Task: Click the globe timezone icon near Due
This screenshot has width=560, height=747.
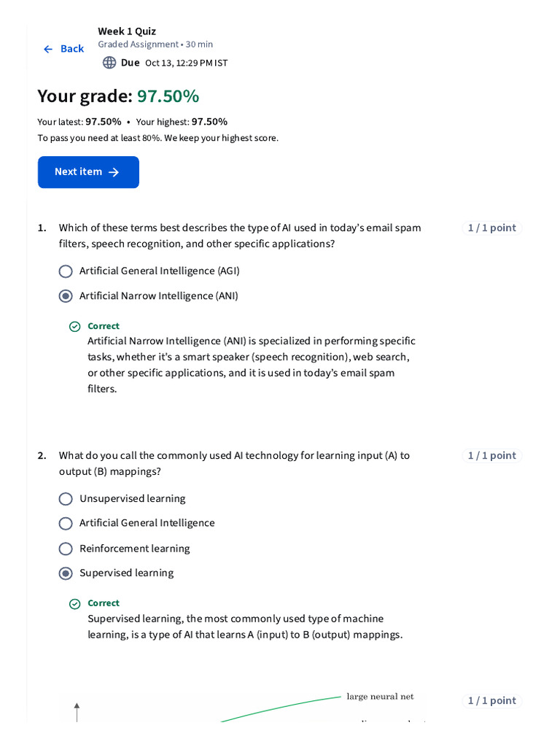Action: coord(109,63)
